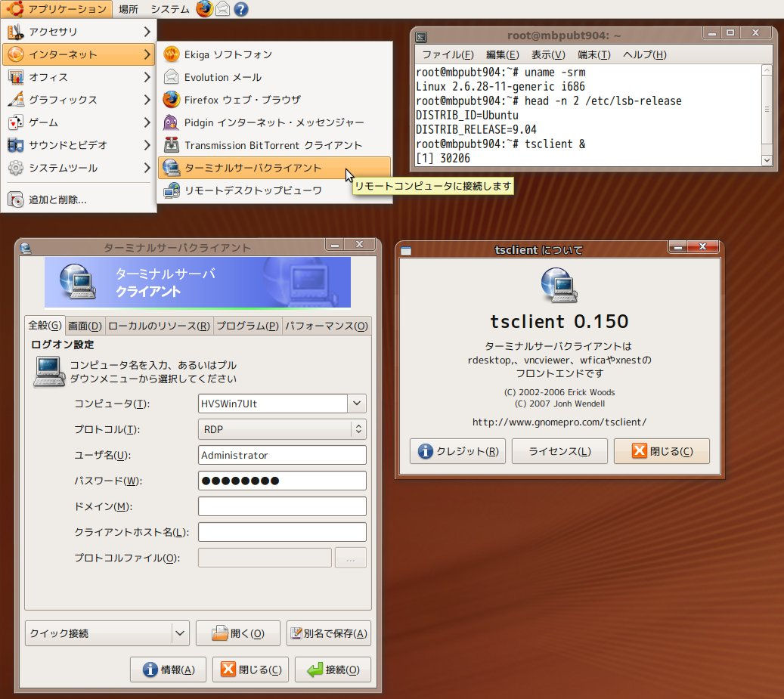Switch to the ローカルのリソース(R) tab
The height and width of the screenshot is (699, 784).
tap(159, 326)
